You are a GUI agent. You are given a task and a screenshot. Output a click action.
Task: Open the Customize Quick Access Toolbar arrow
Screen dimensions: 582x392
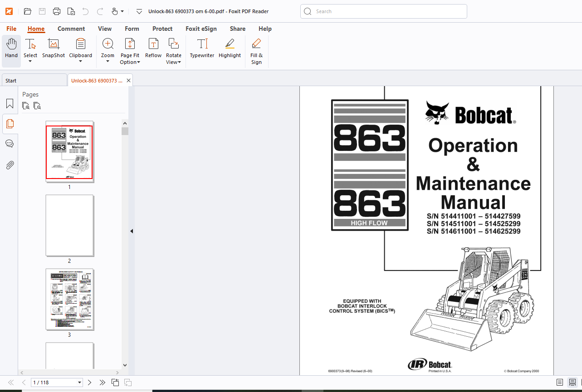tap(139, 11)
